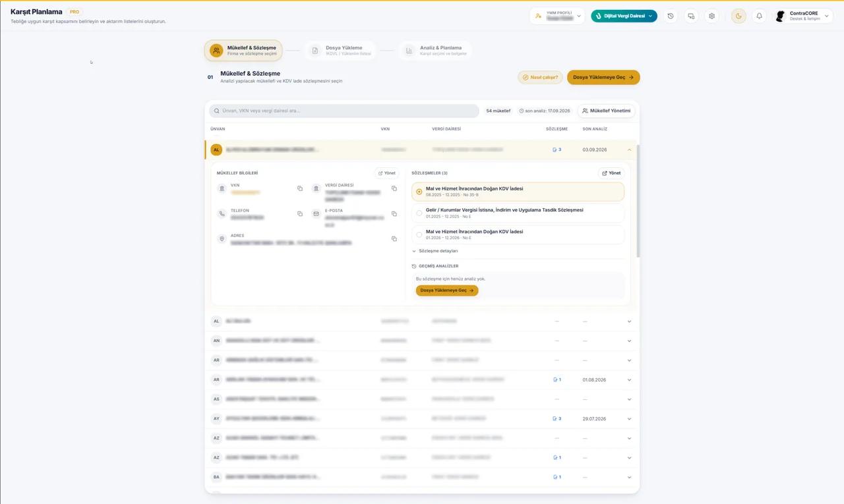Screen dimensions: 844x504
Task: Copy the Vergi Dairesi value
Action: (394, 188)
